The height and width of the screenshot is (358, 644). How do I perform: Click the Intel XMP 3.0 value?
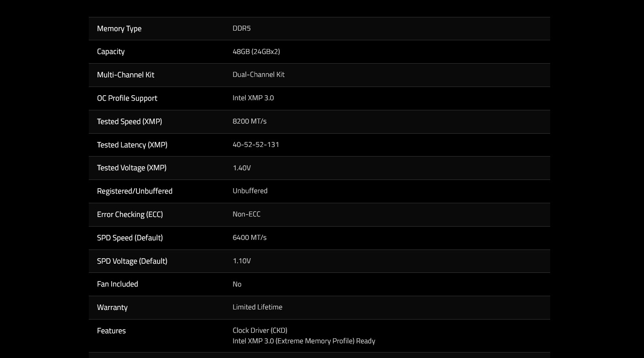[x=253, y=98]
